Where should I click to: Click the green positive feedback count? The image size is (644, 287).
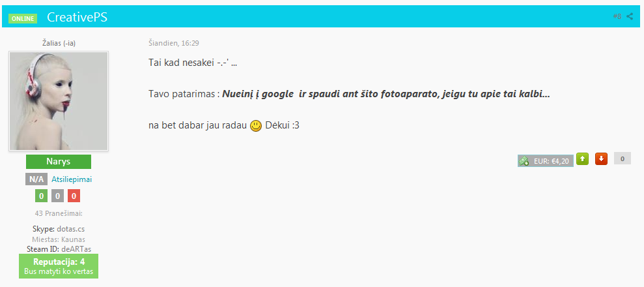(40, 196)
